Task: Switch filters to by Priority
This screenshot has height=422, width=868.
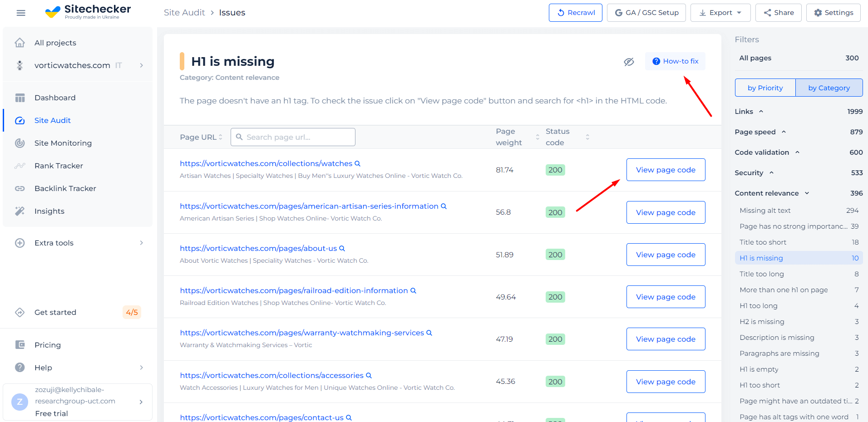Action: 765,88
